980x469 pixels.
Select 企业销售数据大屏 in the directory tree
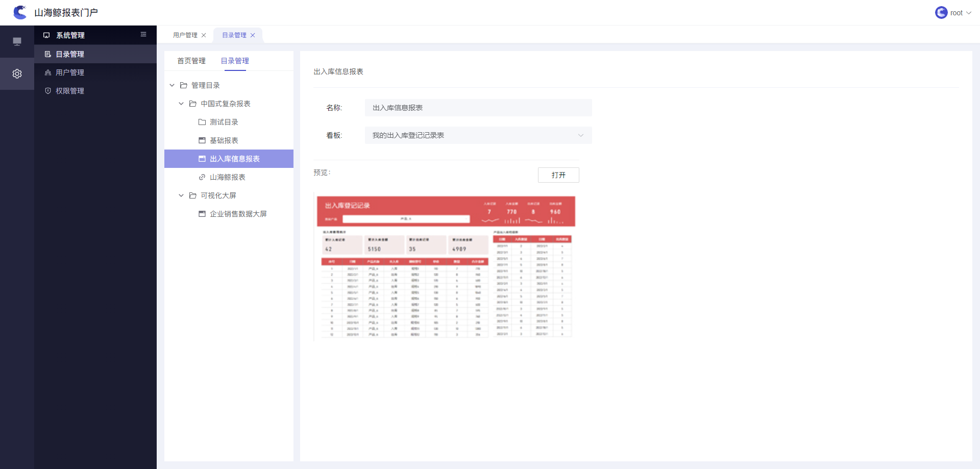(x=238, y=214)
